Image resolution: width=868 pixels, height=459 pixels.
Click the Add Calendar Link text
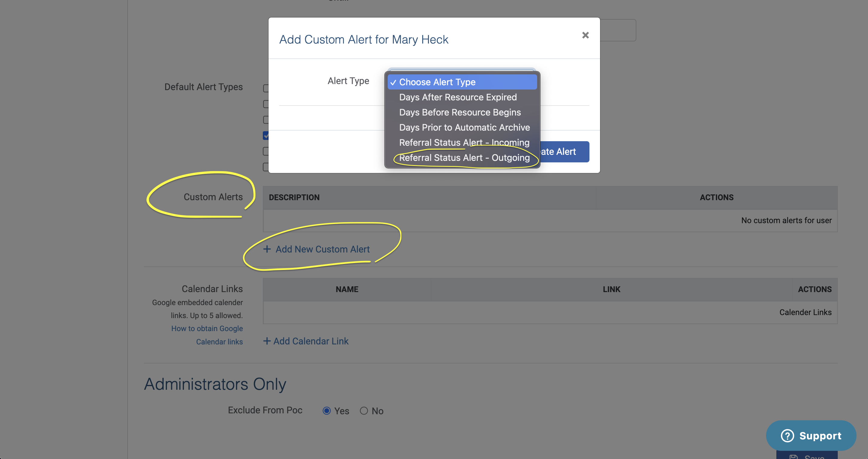tap(311, 341)
